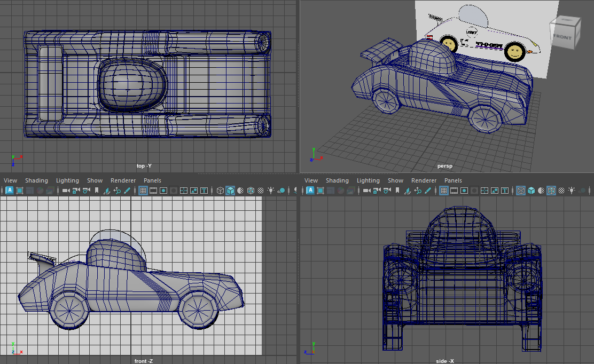Click the View menu of the side -X panel

311,180
